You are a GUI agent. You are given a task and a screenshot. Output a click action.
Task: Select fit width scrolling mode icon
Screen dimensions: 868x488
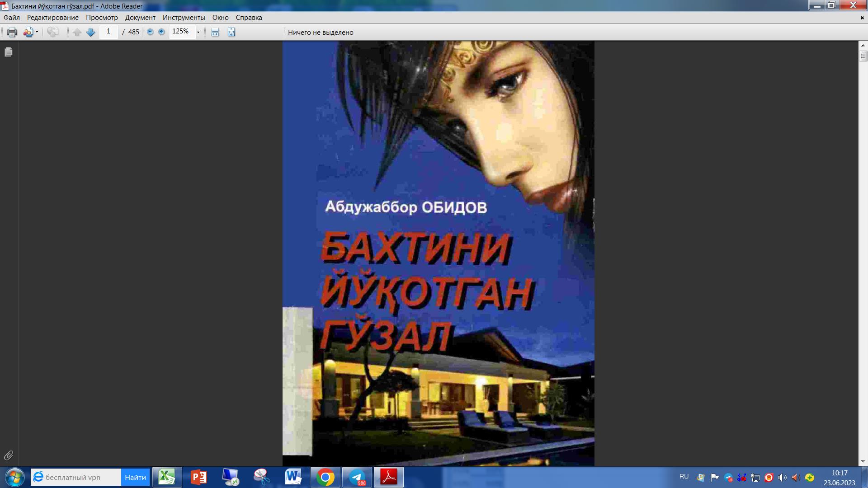[x=215, y=32]
